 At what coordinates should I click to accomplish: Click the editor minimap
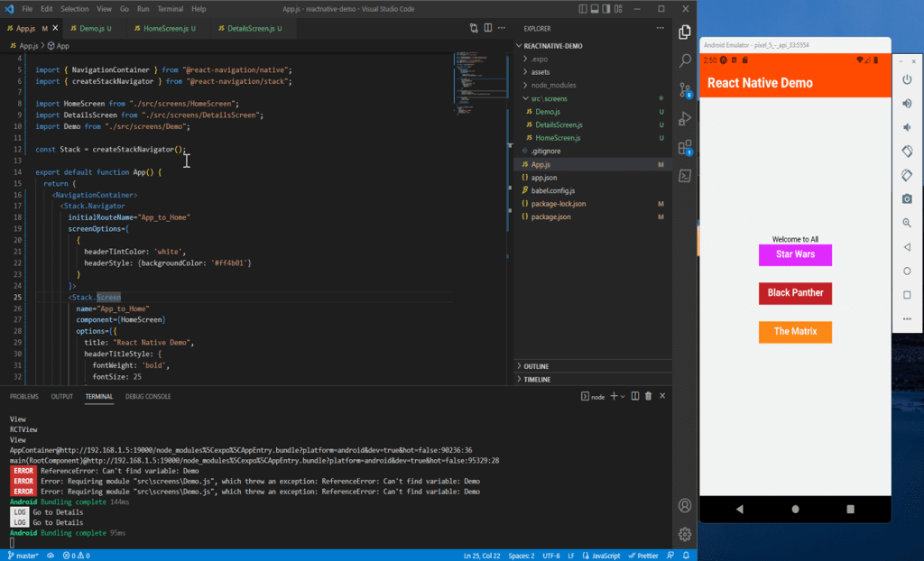coord(481,82)
